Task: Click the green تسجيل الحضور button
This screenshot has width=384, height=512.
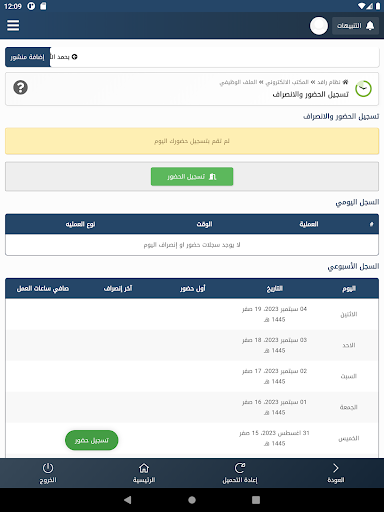Action: pyautogui.click(x=192, y=176)
